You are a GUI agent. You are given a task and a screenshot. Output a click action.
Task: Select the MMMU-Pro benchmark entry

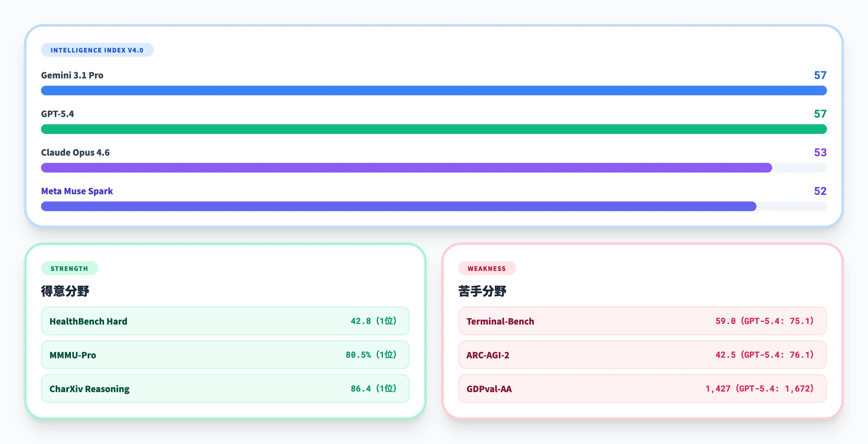[x=225, y=355]
